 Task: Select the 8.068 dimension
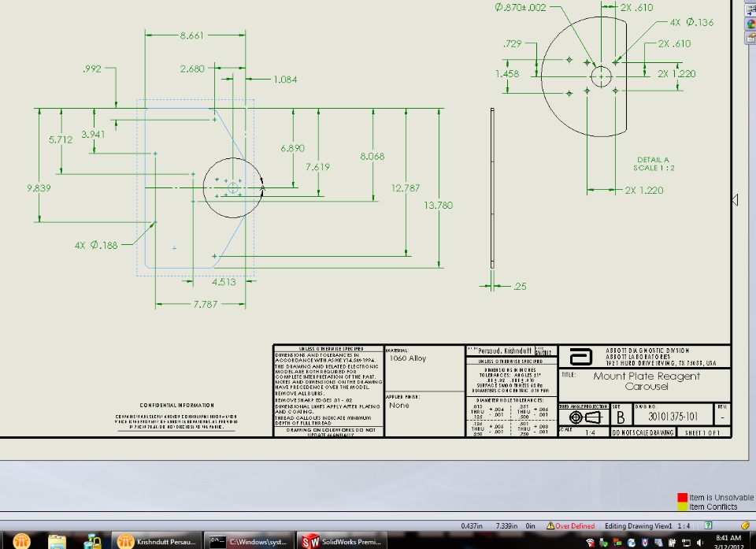click(x=372, y=156)
